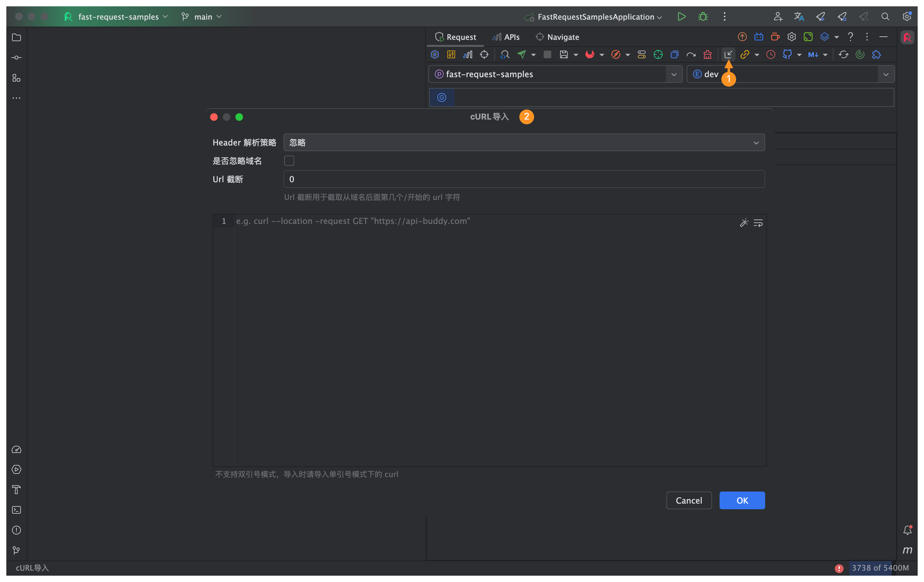Viewport: 924px width, 582px height.
Task: Switch to the APIs tab
Action: click(506, 37)
